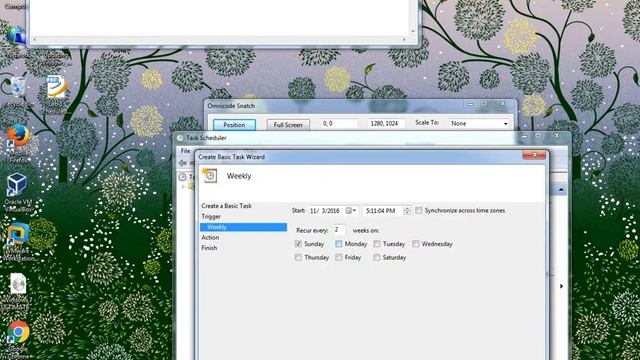
Task: Click the Full Screen button in Omnicode Snatch
Action: (x=288, y=124)
